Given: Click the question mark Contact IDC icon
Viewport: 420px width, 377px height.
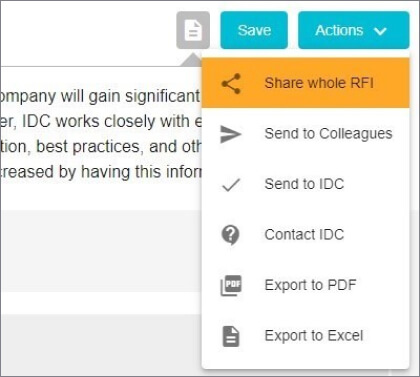Looking at the screenshot, I should [x=230, y=235].
